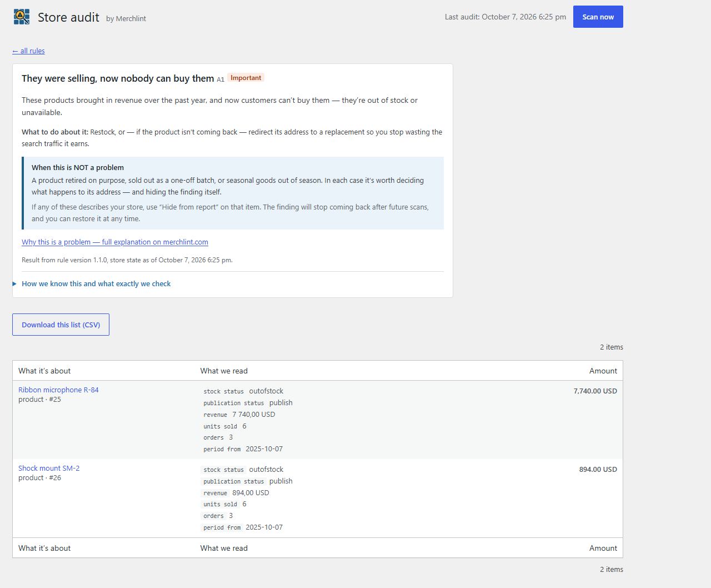
Task: Download this list as CSV
Action: pyautogui.click(x=61, y=325)
